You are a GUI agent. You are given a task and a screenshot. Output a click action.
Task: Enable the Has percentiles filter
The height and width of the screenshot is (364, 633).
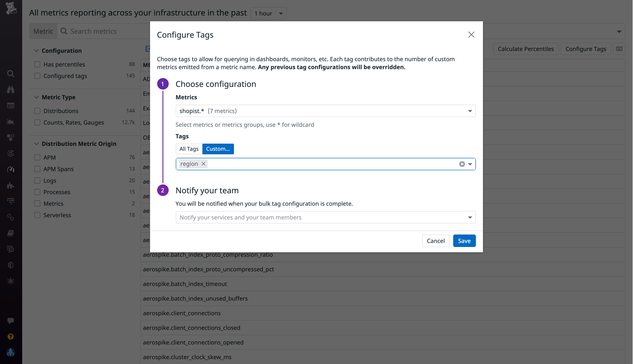tap(37, 64)
